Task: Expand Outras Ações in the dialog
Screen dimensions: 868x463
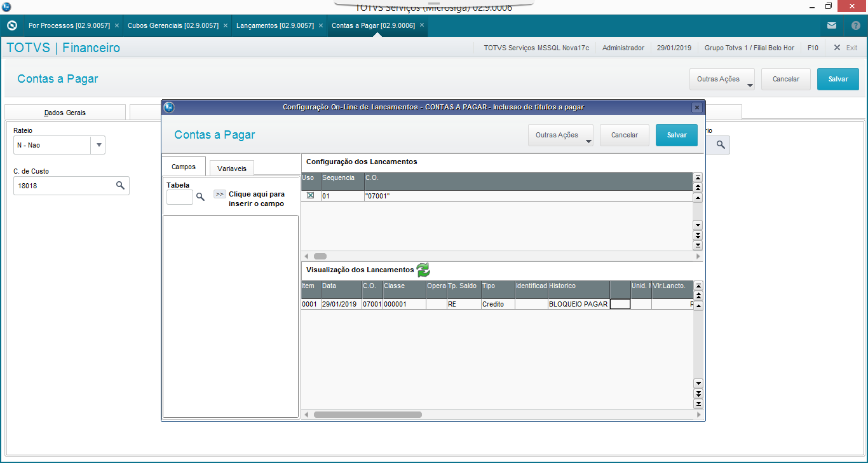Action: (560, 135)
